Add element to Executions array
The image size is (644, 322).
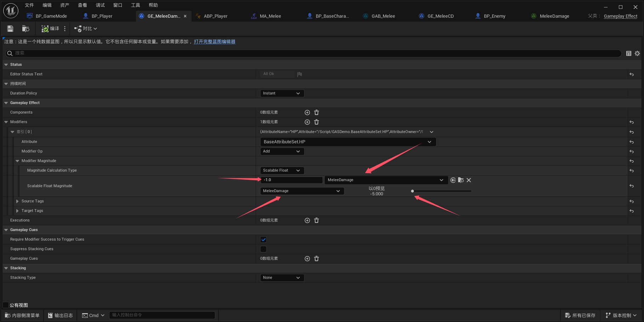[307, 220]
